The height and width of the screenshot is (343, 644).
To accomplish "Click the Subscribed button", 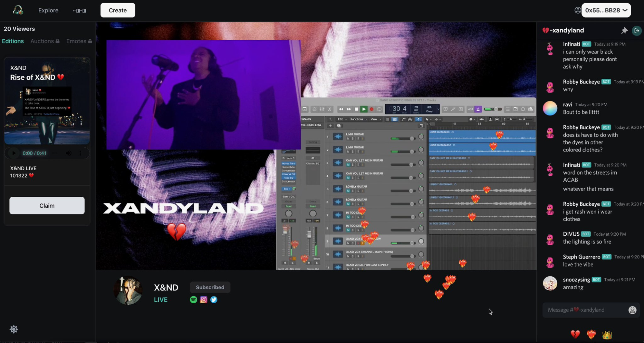I will click(x=210, y=287).
